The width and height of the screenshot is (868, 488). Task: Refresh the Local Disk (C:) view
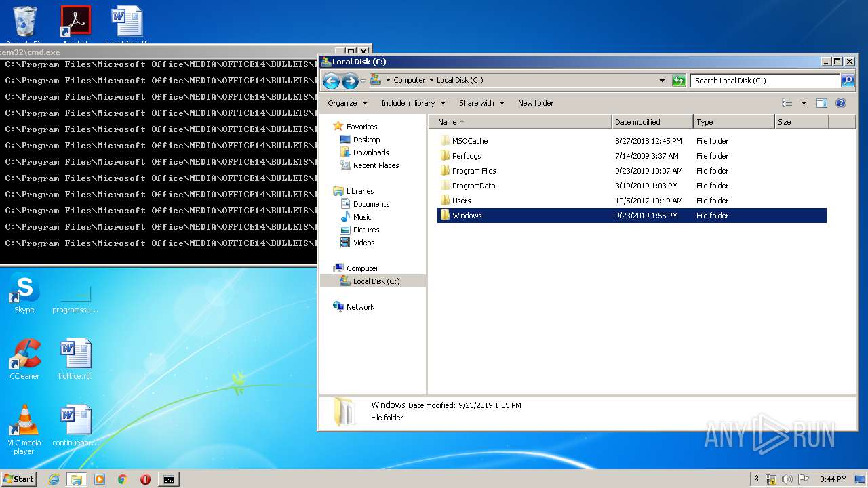click(x=679, y=81)
